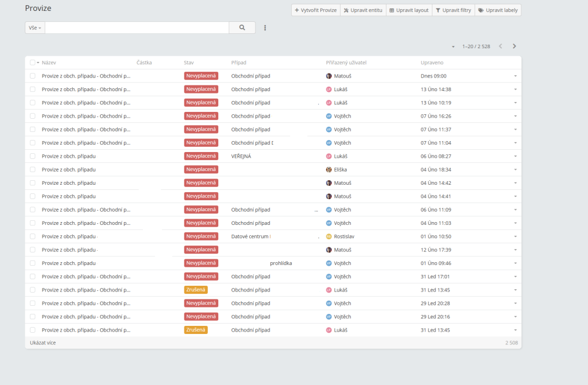
Task: Open the vertical three-dot options menu
Action: 265,28
